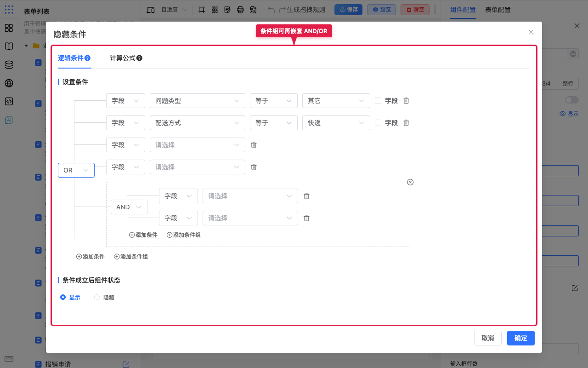The width and height of the screenshot is (588, 368).
Task: Click help icon beside 计算公式 tab
Action: 139,58
